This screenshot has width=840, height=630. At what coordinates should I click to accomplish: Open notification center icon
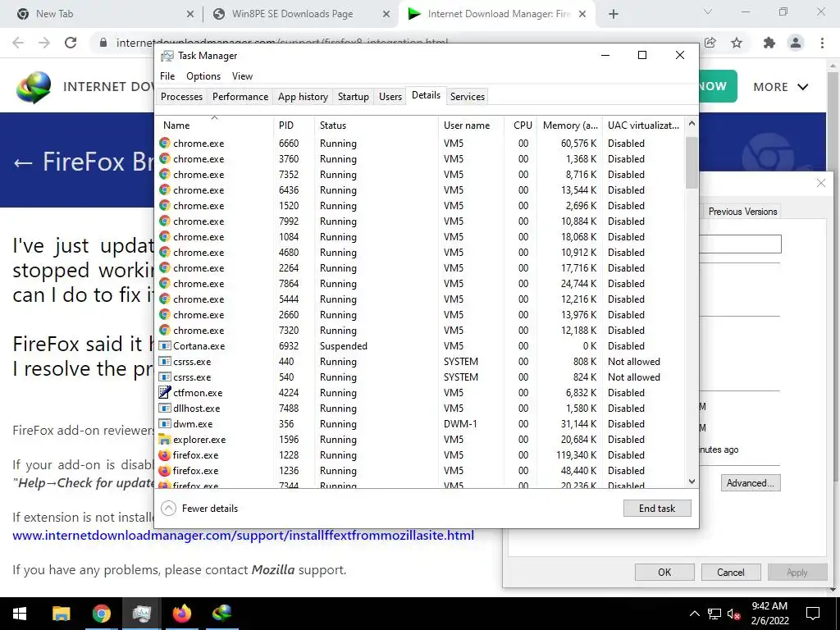(x=813, y=614)
